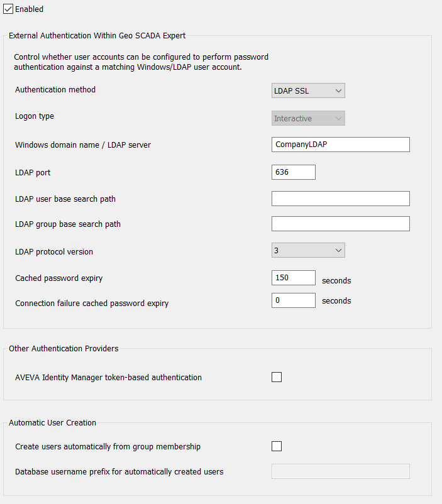Uncheck the Enabled checkbox
This screenshot has height=504, width=442.
coord(9,9)
